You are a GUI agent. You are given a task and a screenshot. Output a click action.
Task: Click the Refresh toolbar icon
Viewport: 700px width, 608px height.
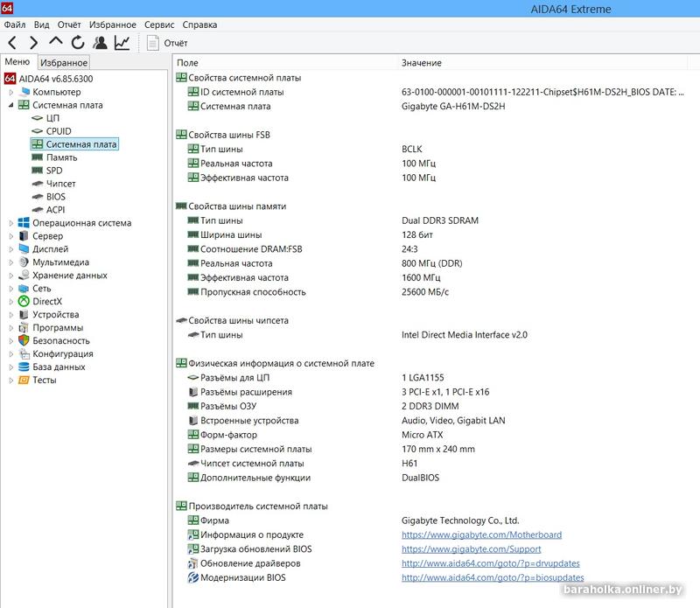(x=78, y=42)
